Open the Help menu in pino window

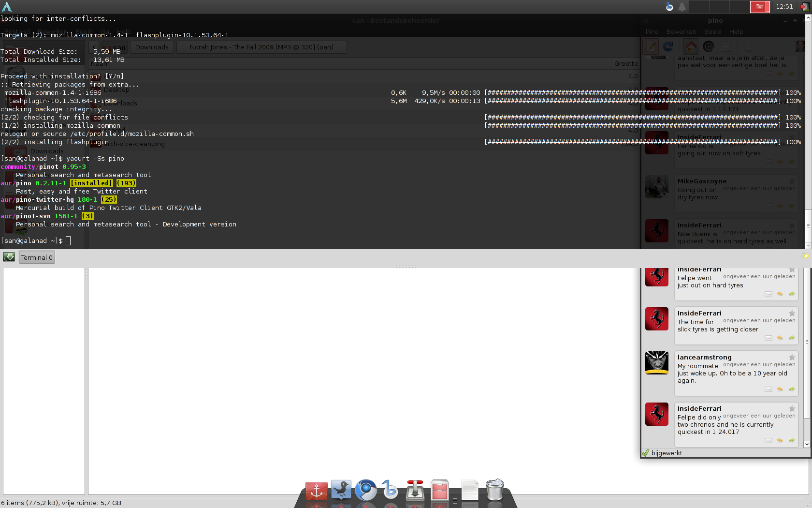[736, 31]
